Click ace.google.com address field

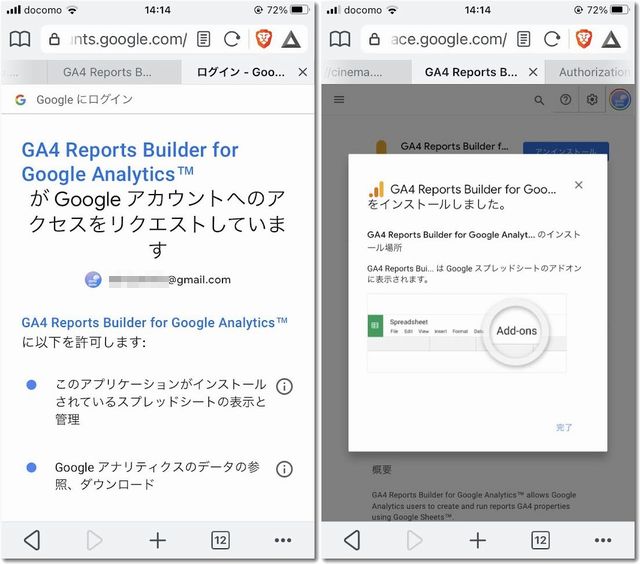coord(449,39)
